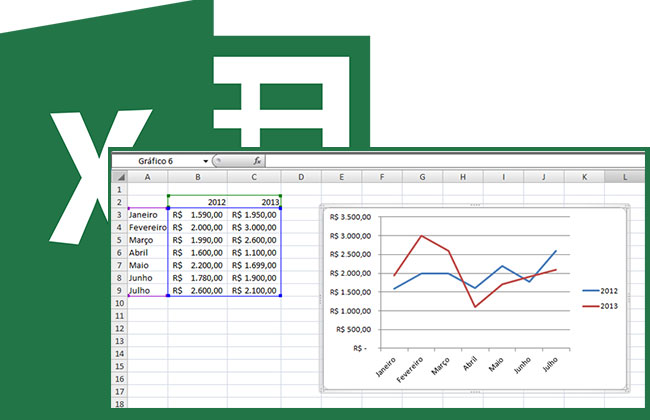Viewport: 650px width, 420px height.
Task: Click cell with R$ 1.780,00
Action: (198, 278)
